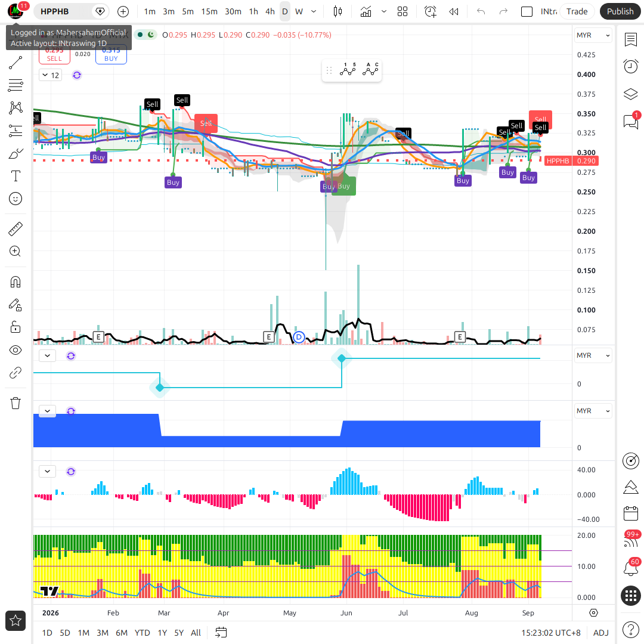Expand the MYR currency dropdown

pos(593,35)
